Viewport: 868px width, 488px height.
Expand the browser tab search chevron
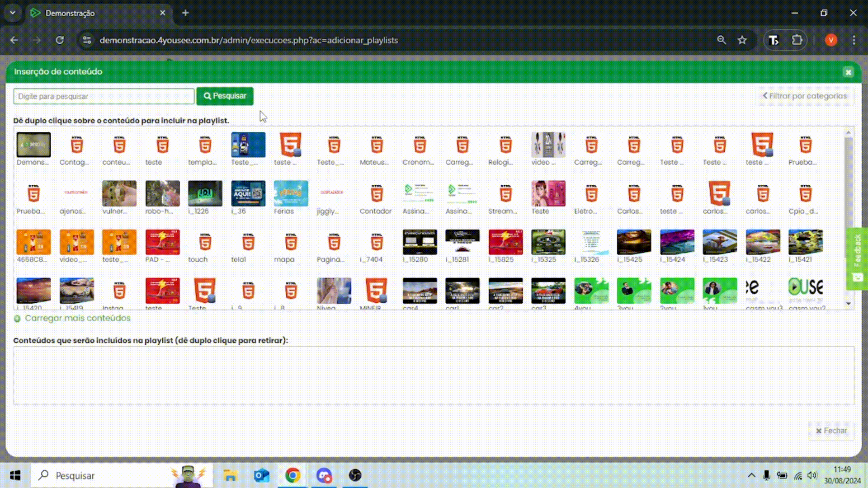(x=13, y=13)
